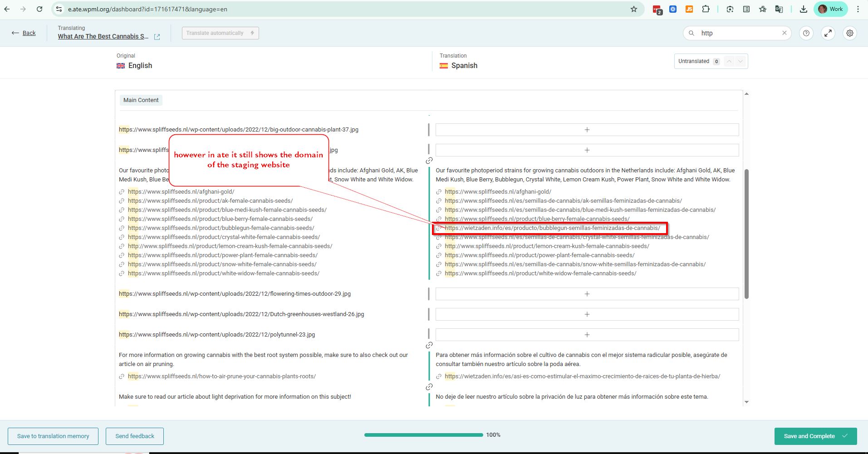868x454 pixels.
Task: Click the Google Translate toolbar icon
Action: [x=779, y=9]
